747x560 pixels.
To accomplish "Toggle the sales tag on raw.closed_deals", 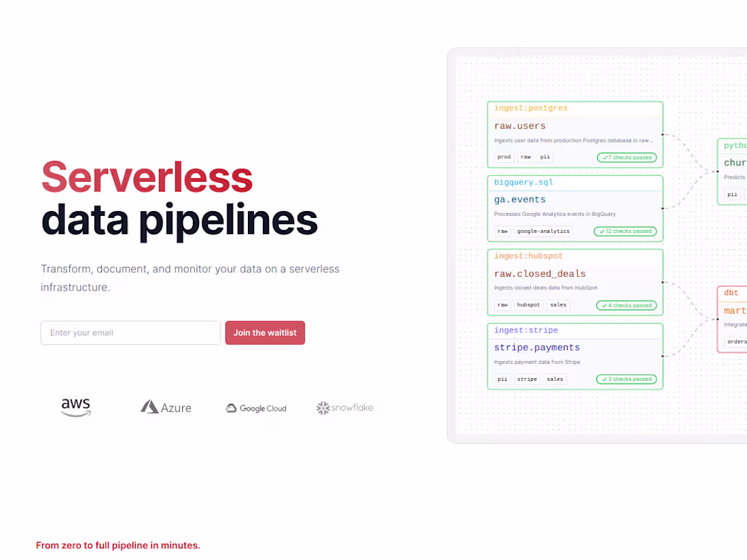I will pyautogui.click(x=558, y=305).
